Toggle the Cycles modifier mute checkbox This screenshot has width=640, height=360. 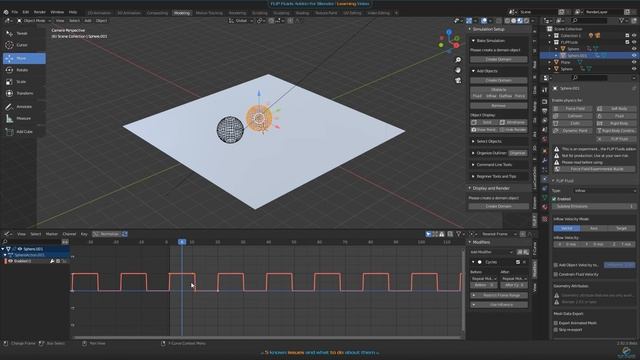click(518, 262)
